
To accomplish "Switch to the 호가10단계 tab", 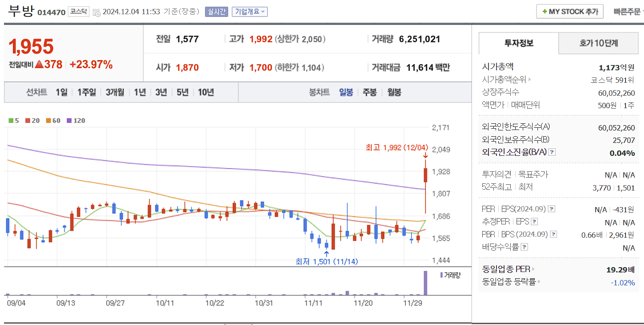I will 599,43.
